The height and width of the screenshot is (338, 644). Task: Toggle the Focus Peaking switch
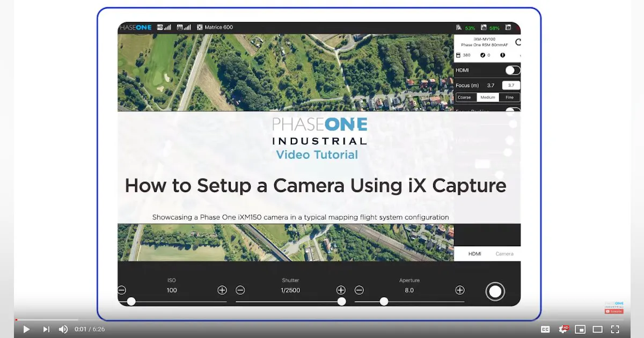[x=513, y=111]
